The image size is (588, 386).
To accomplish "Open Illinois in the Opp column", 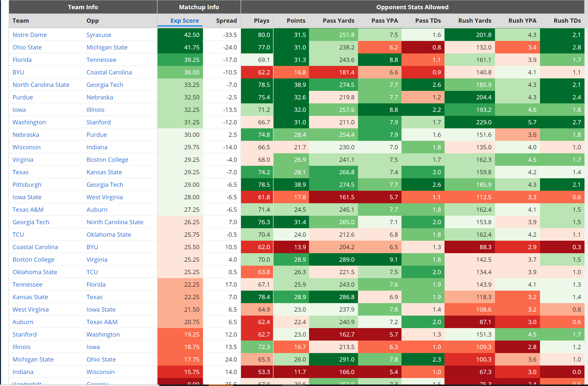I will click(95, 110).
